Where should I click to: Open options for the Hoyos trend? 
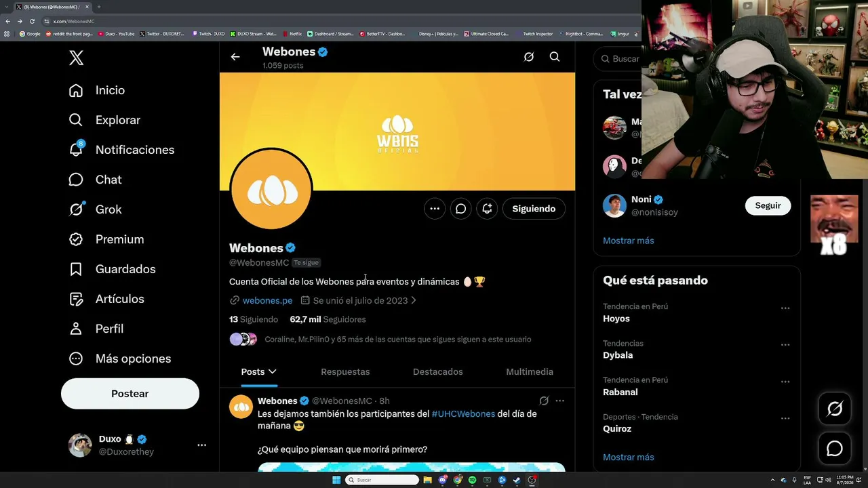pos(785,308)
